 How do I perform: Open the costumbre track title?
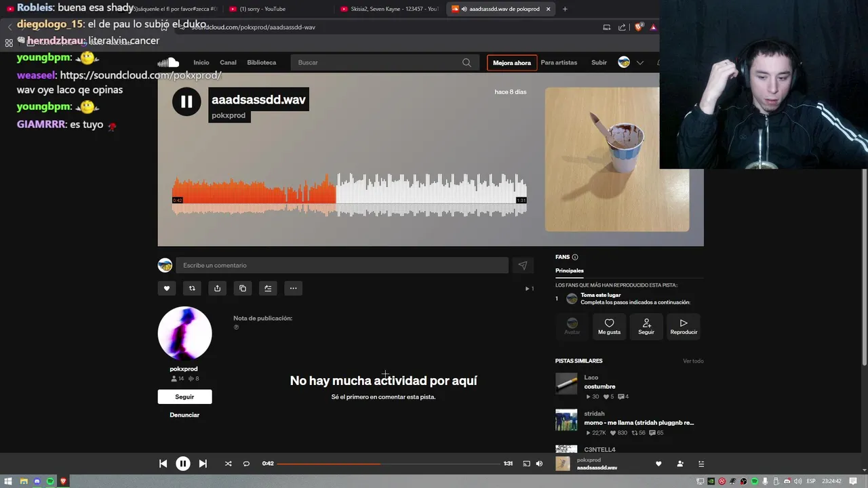coord(599,386)
